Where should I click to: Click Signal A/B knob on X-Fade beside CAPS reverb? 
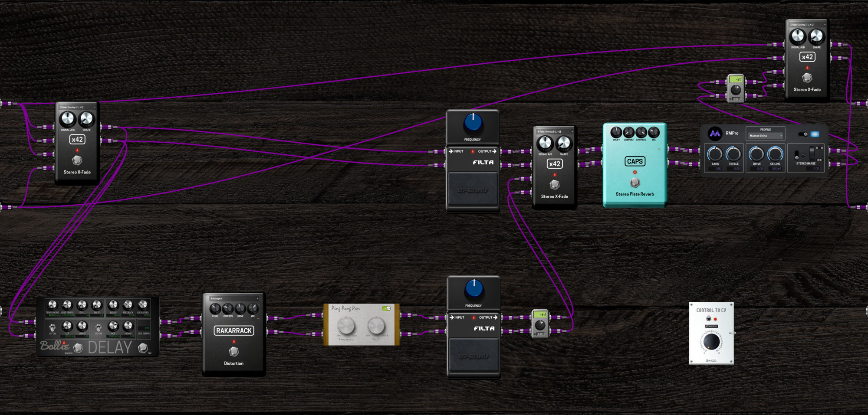tap(545, 143)
